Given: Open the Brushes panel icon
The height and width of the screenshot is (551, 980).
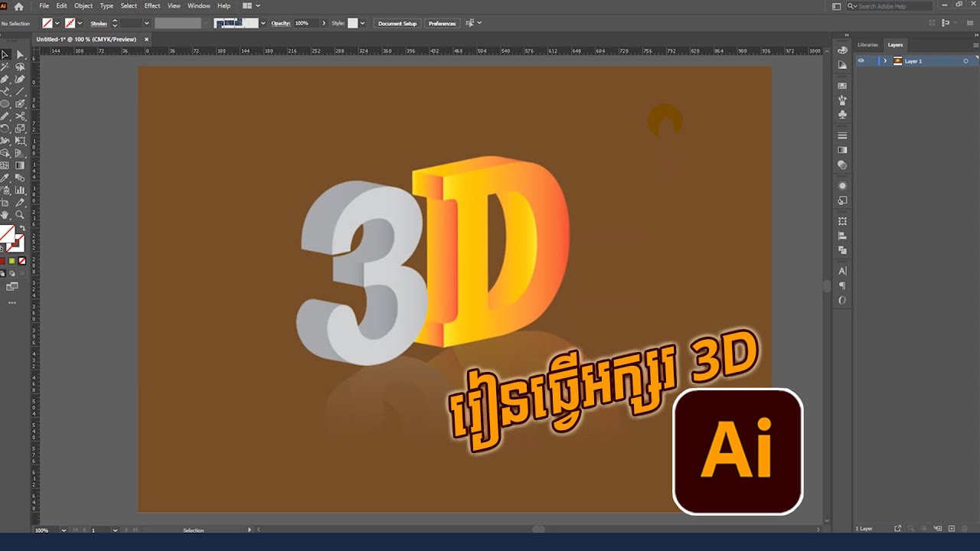Looking at the screenshot, I should pos(843,100).
